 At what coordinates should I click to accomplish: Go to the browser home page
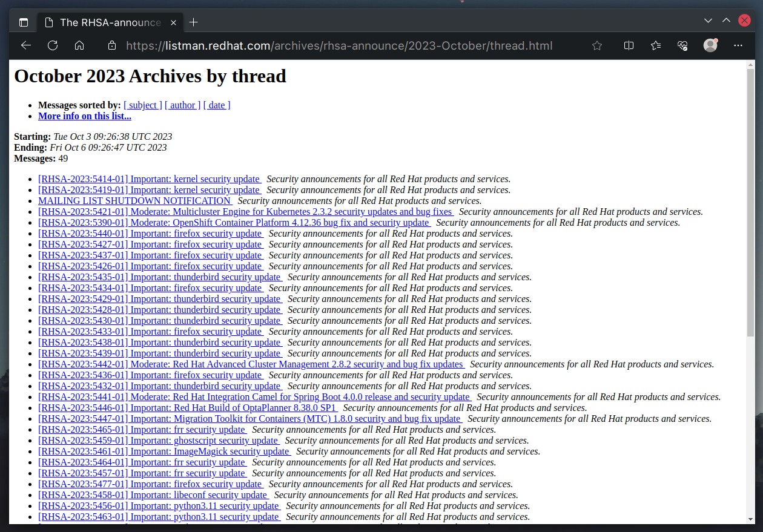79,45
